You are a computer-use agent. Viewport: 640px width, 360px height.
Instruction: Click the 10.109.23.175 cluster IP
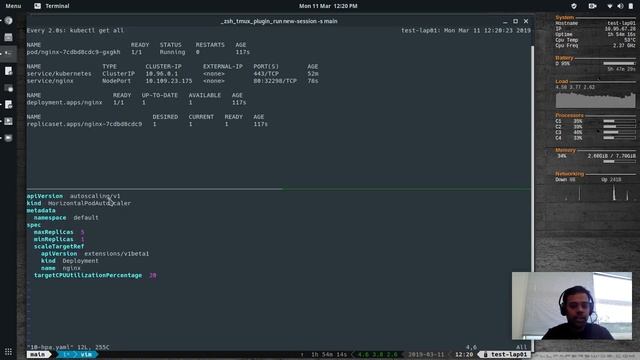(x=169, y=81)
